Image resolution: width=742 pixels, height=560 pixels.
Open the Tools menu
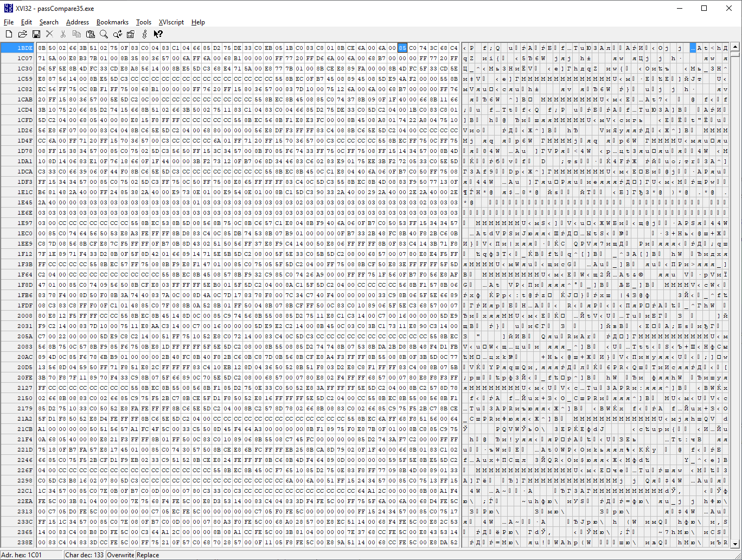coord(144,22)
